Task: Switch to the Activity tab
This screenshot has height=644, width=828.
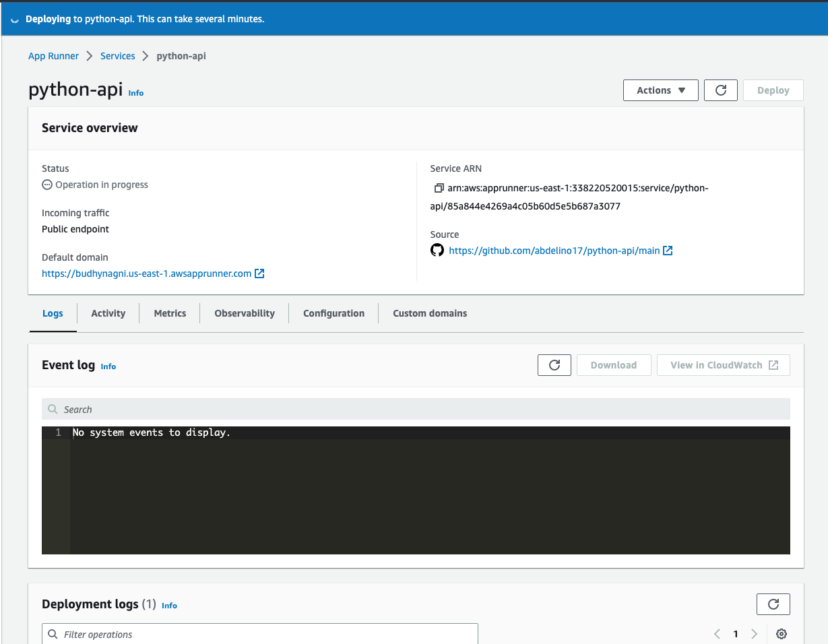Action: pos(108,313)
